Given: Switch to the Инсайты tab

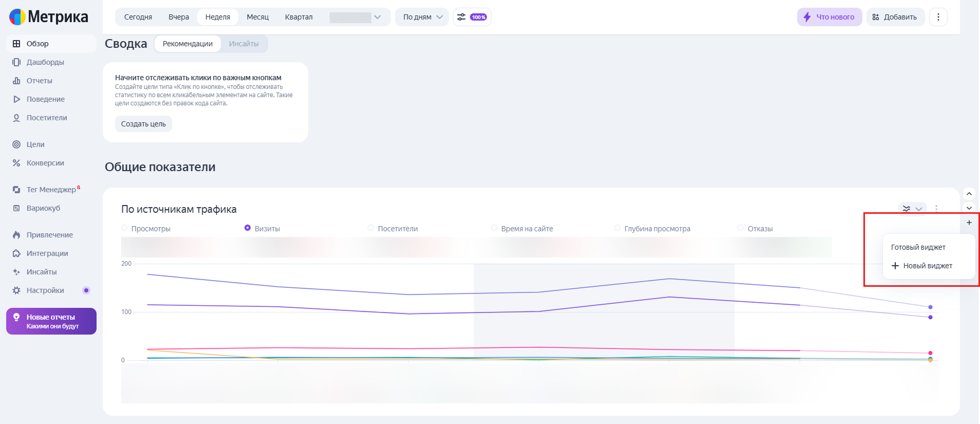Looking at the screenshot, I should point(244,44).
